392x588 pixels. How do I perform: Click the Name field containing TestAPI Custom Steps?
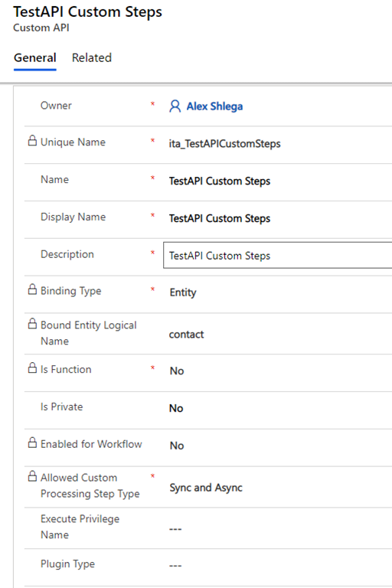[x=278, y=181]
